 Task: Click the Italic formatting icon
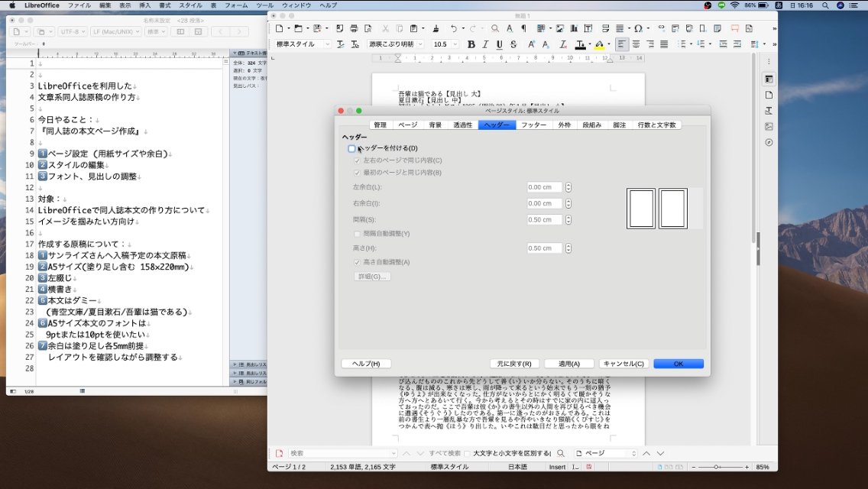pyautogui.click(x=485, y=44)
